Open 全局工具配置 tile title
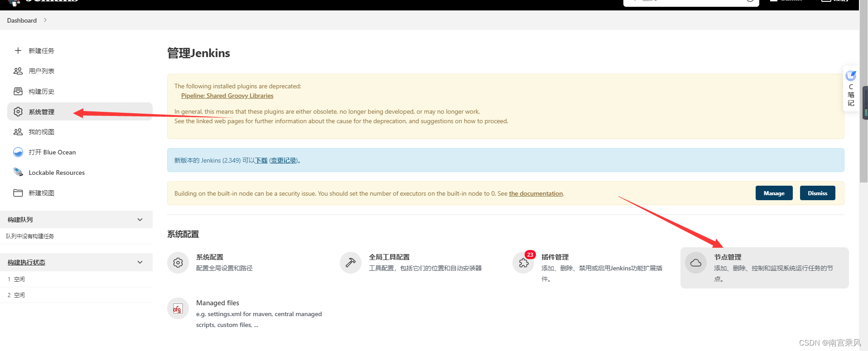Screen dimensions: 868x351 pyautogui.click(x=389, y=257)
